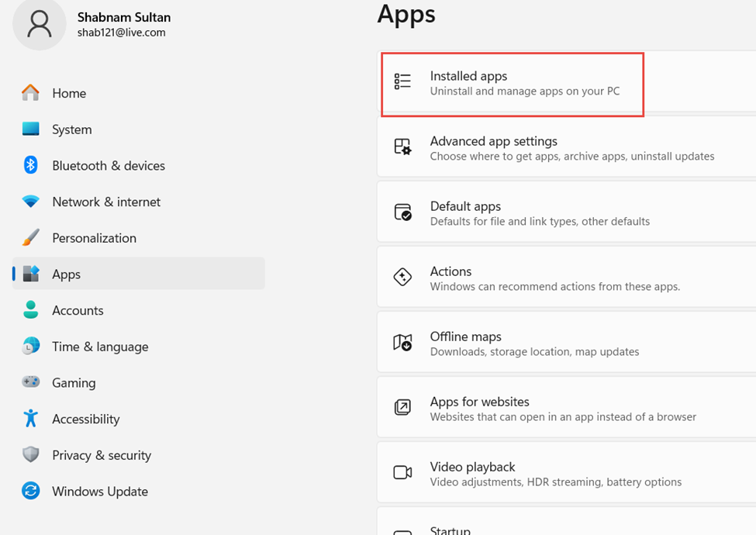
Task: Click the Accounts person icon
Action: point(30,309)
